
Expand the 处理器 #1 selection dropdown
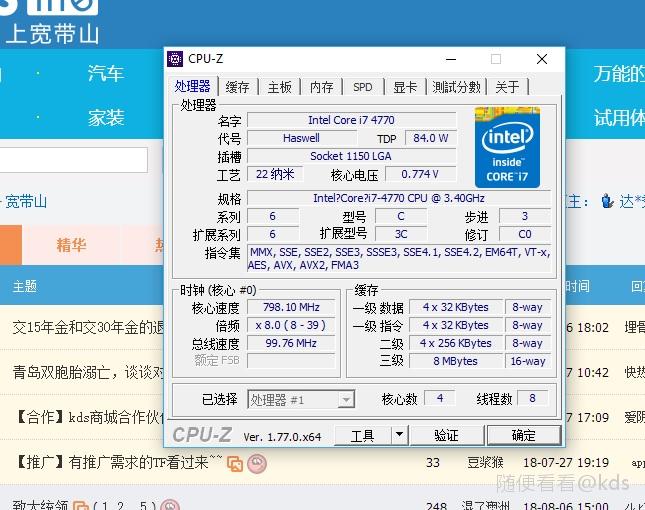click(x=301, y=399)
